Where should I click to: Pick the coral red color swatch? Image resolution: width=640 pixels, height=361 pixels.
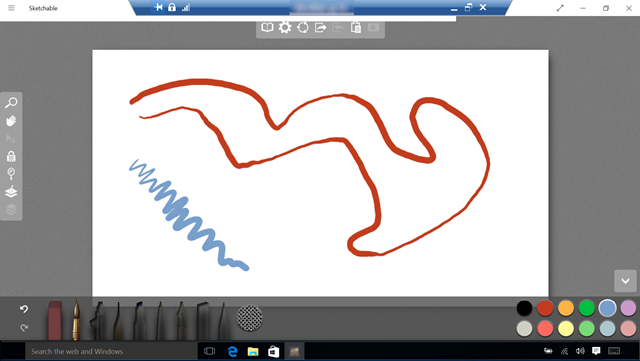(x=545, y=328)
